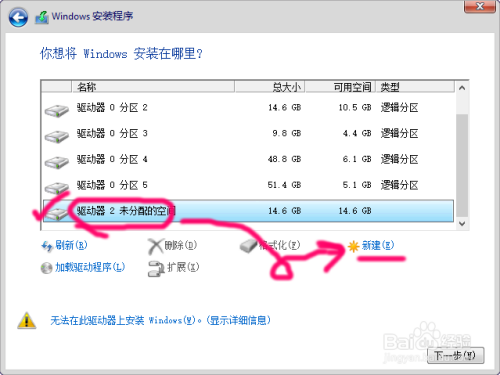This screenshot has width=500, height=375.
Task: Click 逻辑分区 type of partition 5
Action: (399, 185)
